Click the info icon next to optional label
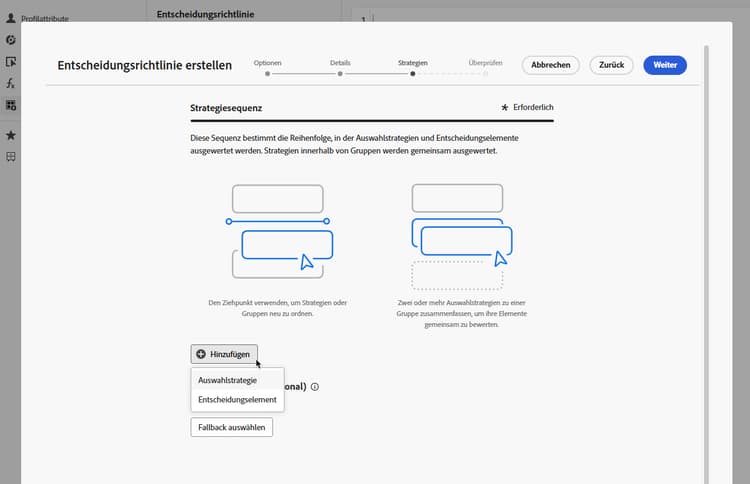This screenshot has height=484, width=750. tap(315, 386)
